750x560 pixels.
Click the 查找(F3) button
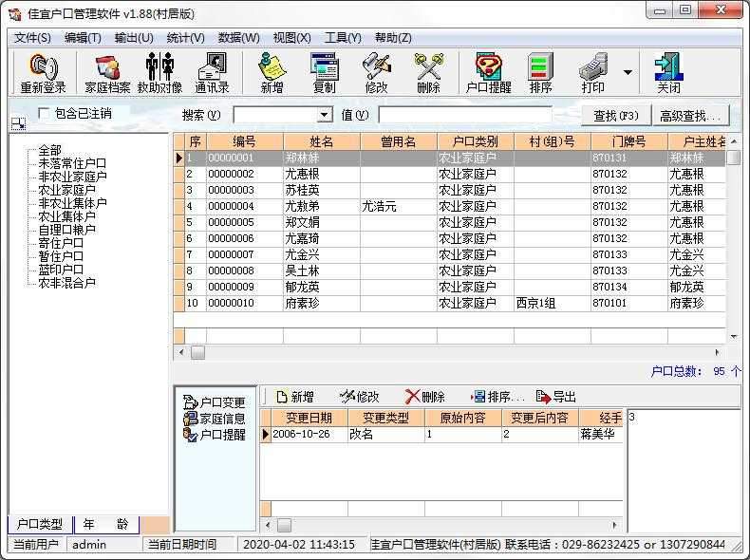[616, 116]
